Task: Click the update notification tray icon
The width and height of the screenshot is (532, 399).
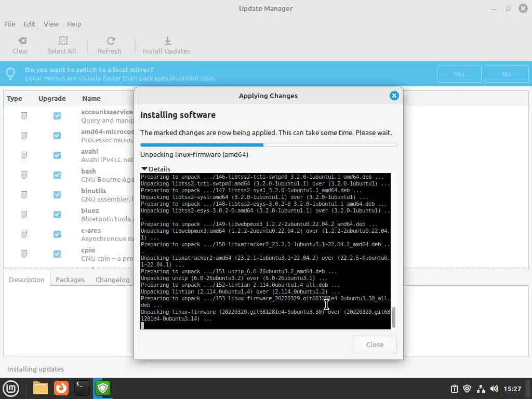Action: [x=454, y=389]
